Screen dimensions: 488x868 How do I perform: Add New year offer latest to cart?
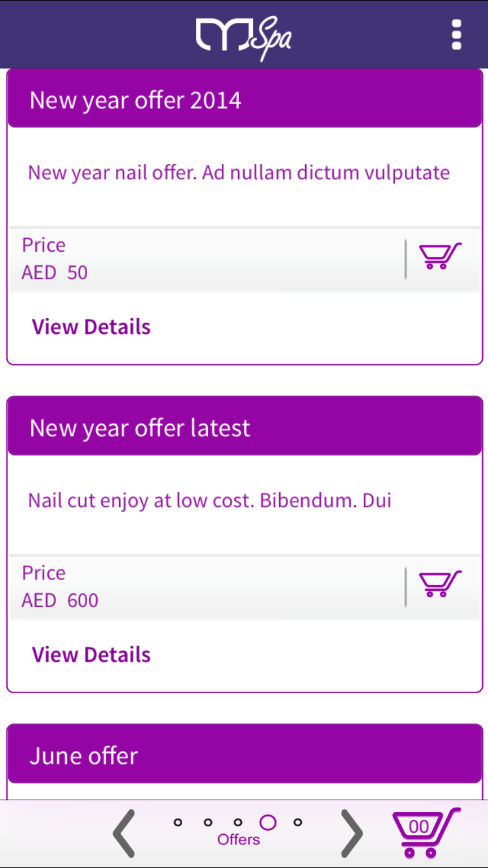(x=440, y=584)
